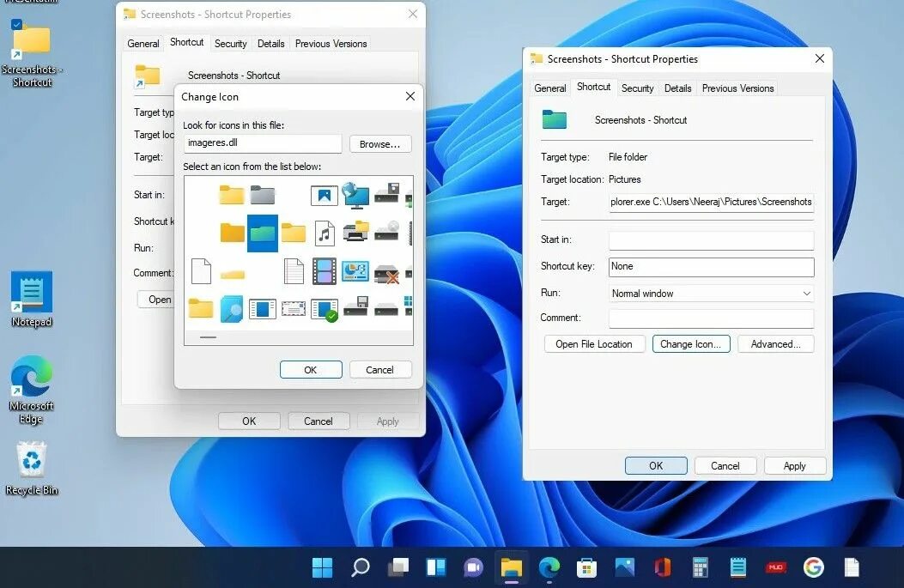Choose the flat open folder icon
Screen dimensions: 904x588
pos(233,275)
